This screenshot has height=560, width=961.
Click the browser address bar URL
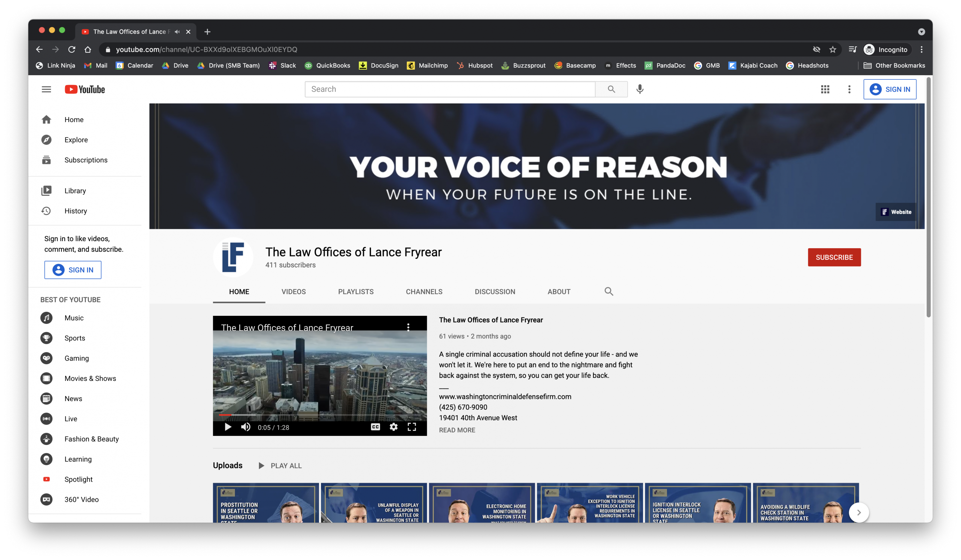click(206, 50)
